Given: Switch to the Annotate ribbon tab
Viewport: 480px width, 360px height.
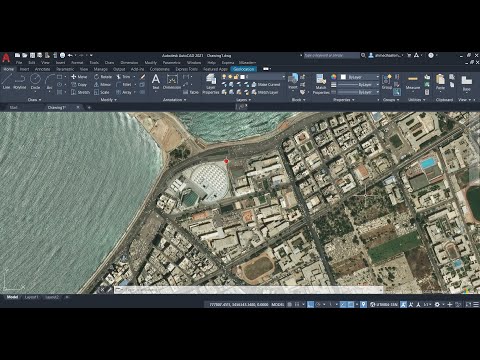Looking at the screenshot, I should coord(42,69).
